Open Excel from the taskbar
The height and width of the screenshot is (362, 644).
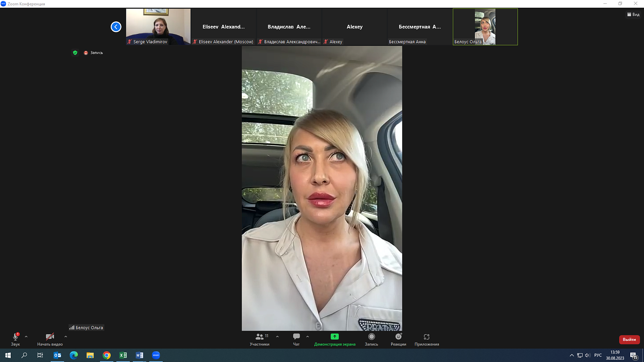click(123, 355)
